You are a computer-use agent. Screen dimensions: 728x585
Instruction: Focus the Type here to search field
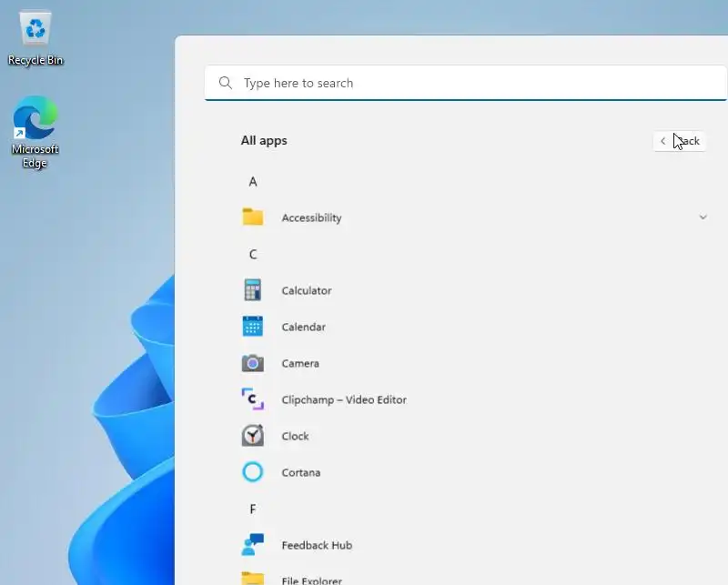pyautogui.click(x=466, y=83)
